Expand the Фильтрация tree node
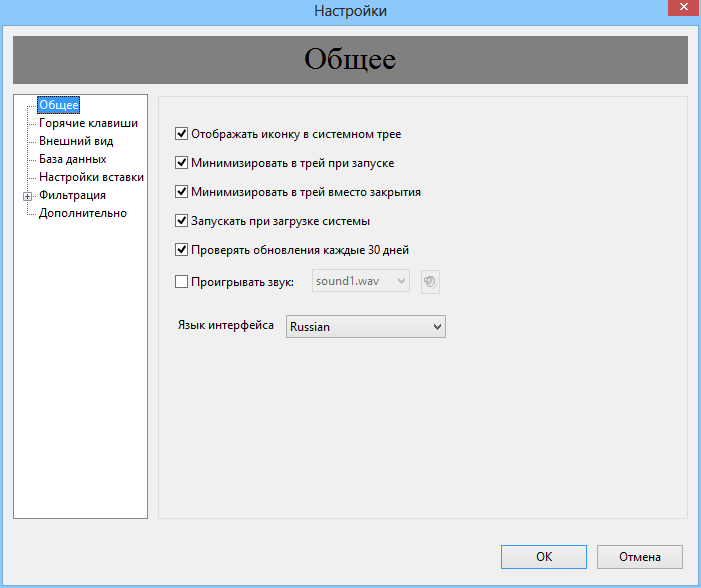This screenshot has height=588, width=701. [x=28, y=196]
